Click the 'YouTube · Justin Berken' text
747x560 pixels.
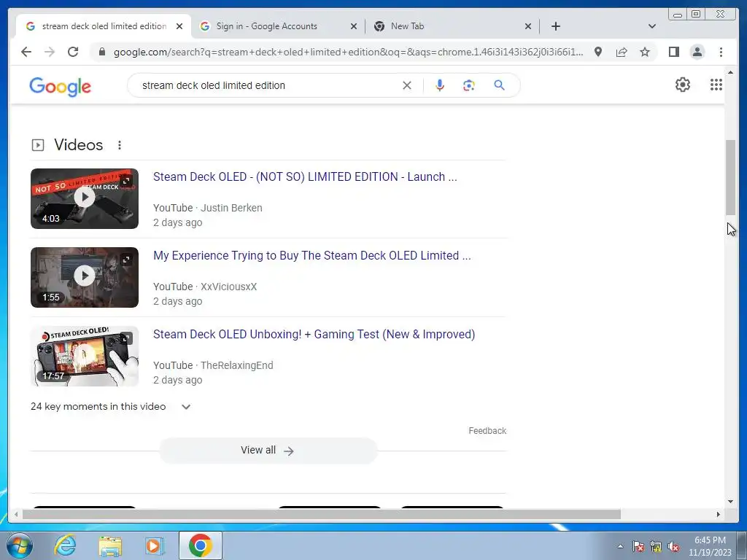[208, 208]
